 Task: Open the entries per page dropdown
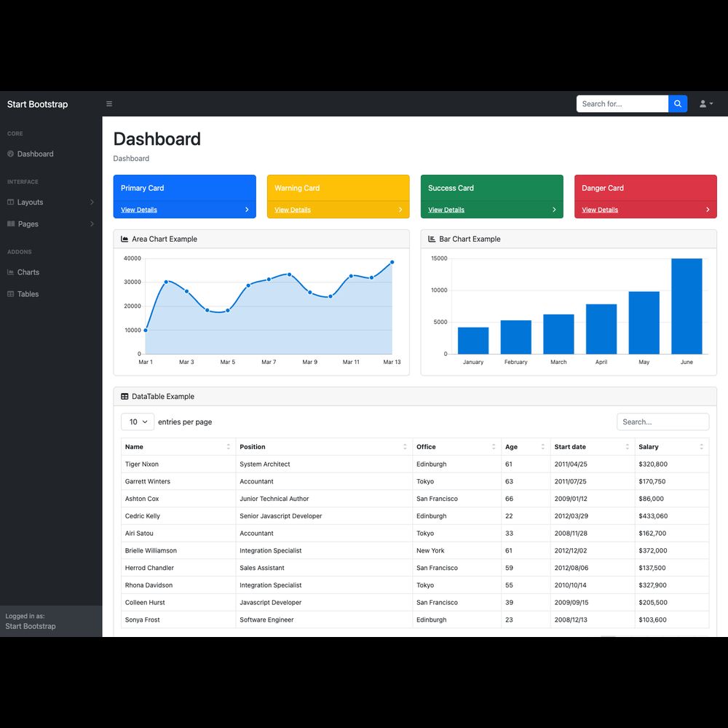138,422
